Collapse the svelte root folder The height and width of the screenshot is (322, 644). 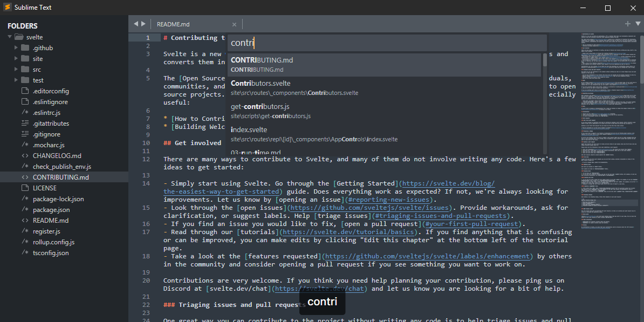[10, 37]
